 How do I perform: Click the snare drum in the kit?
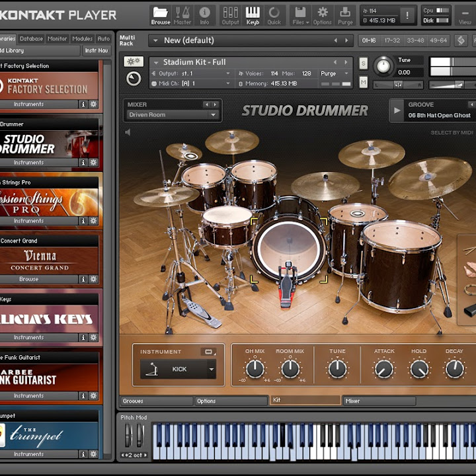[227, 226]
